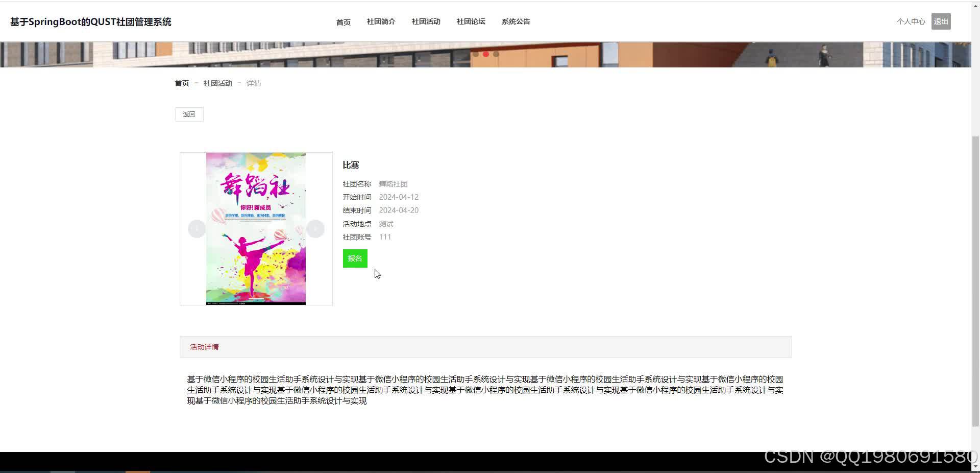Click 首页 in the breadcrumb trail
The width and height of the screenshot is (980, 473).
click(x=181, y=83)
